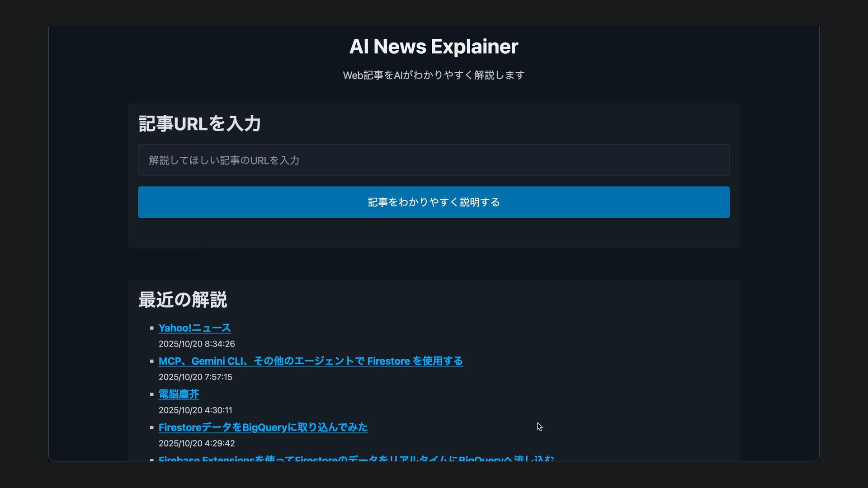Click the 最近の解説 heading
Screen dimensions: 868x488
tap(182, 300)
